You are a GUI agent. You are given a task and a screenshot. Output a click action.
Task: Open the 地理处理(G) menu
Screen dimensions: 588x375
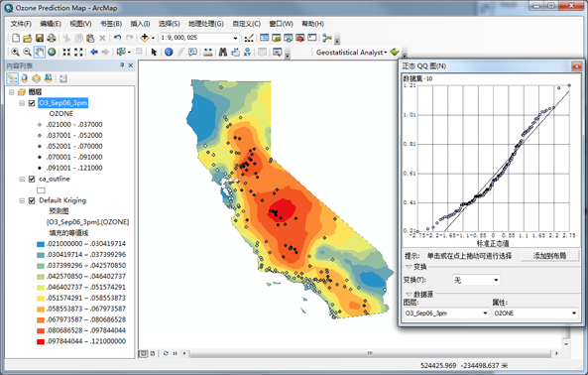click(x=206, y=24)
